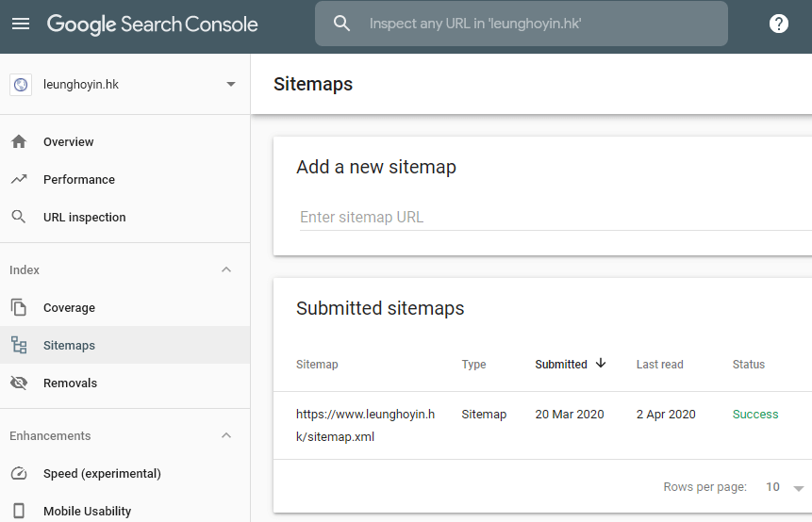Open the help question mark icon
The image size is (812, 522).
pyautogui.click(x=778, y=24)
